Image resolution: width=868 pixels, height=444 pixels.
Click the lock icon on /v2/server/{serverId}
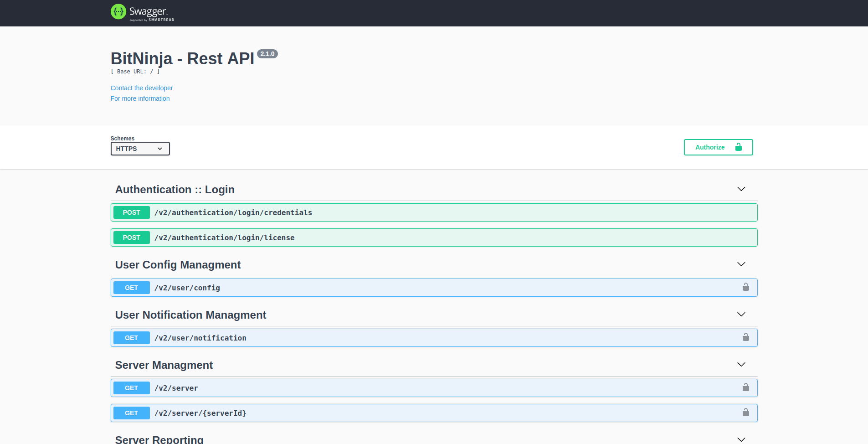click(x=746, y=412)
